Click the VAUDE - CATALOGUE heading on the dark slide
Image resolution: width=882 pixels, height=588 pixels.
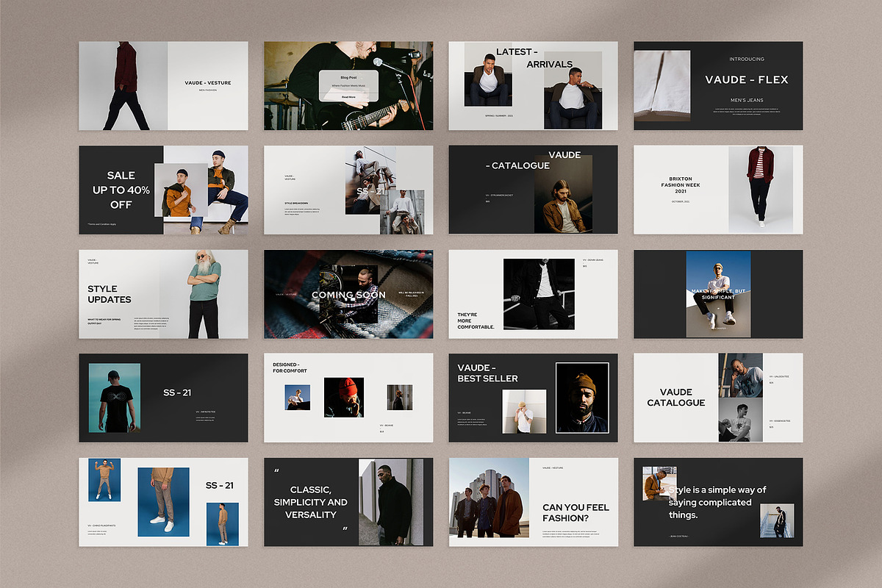point(534,160)
